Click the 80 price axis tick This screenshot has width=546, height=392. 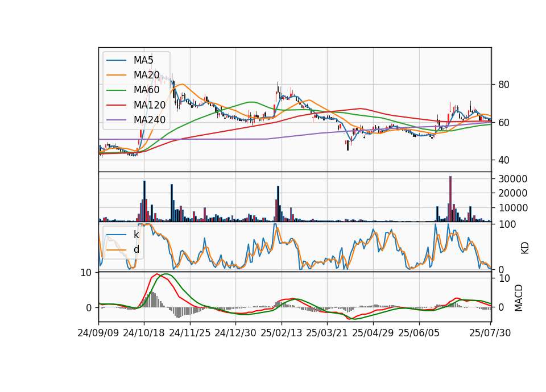(x=503, y=85)
